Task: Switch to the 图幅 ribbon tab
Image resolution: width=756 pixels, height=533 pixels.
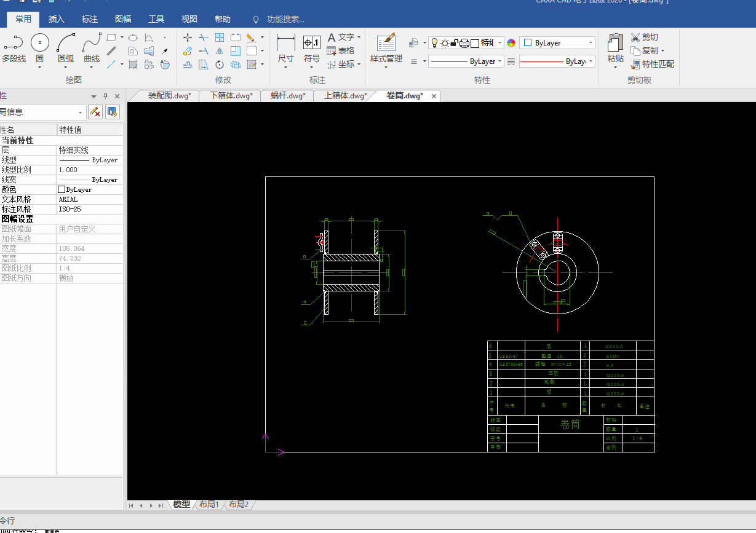Action: coord(123,19)
